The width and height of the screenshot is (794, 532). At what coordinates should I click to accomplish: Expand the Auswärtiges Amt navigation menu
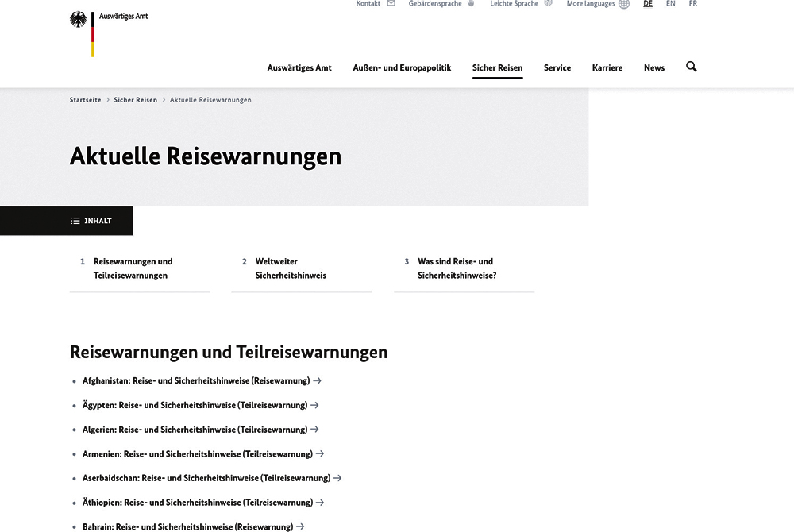[299, 68]
